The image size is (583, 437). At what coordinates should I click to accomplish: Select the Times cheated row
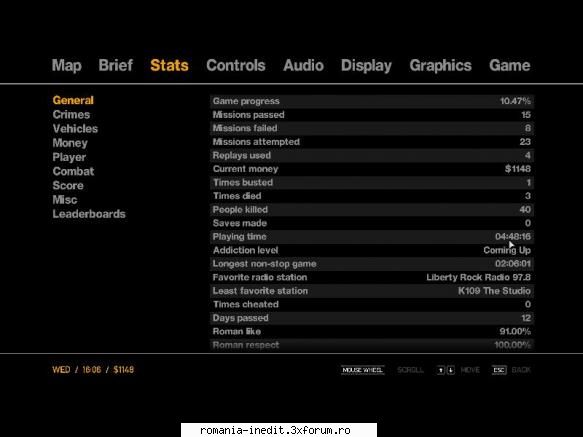[372, 305]
